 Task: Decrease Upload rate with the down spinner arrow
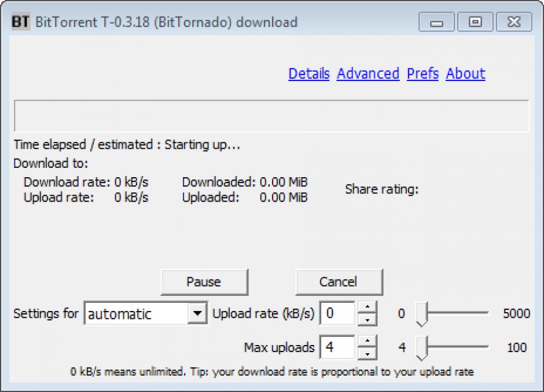(x=367, y=320)
